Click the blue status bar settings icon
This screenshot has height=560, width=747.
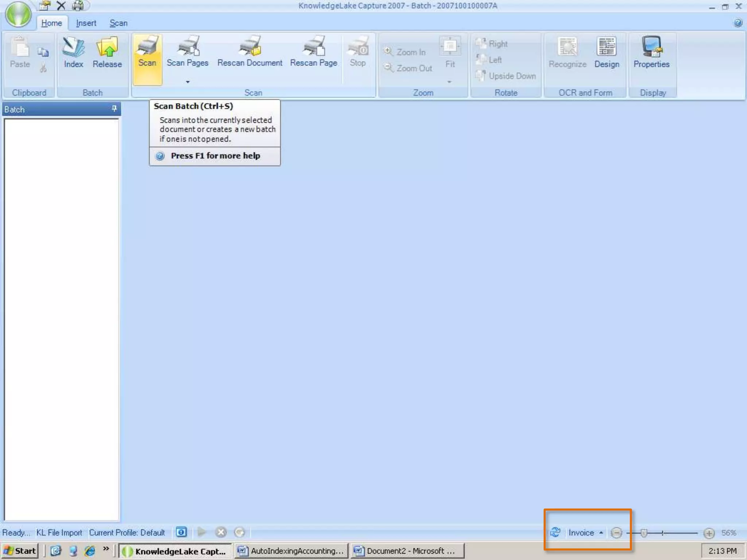[x=181, y=532]
